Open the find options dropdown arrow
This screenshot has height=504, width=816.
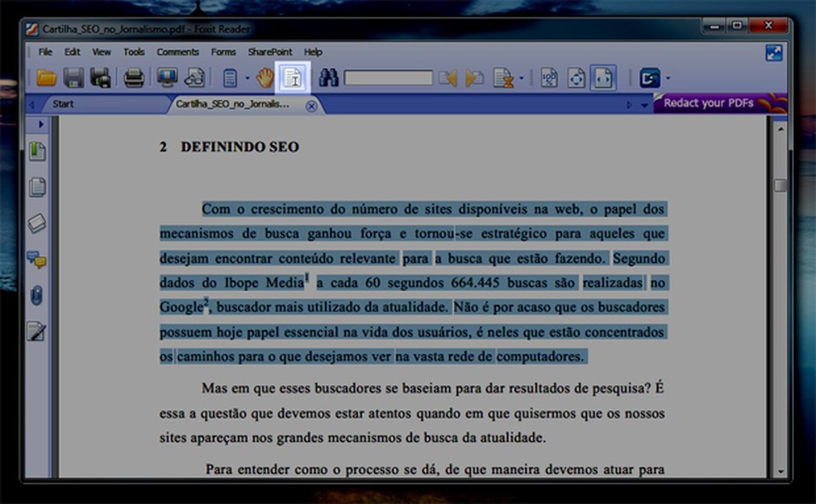pyautogui.click(x=522, y=79)
